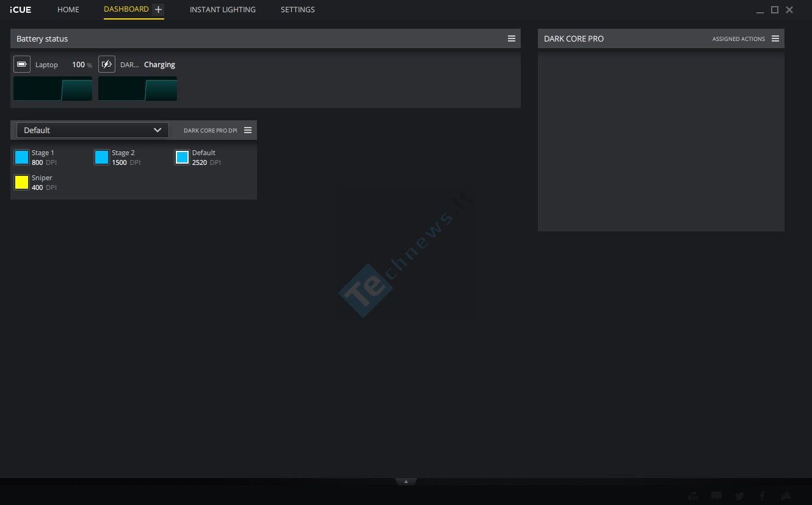Open the DPI profile Default dropdown
This screenshot has width=812, height=505.
pyautogui.click(x=93, y=130)
